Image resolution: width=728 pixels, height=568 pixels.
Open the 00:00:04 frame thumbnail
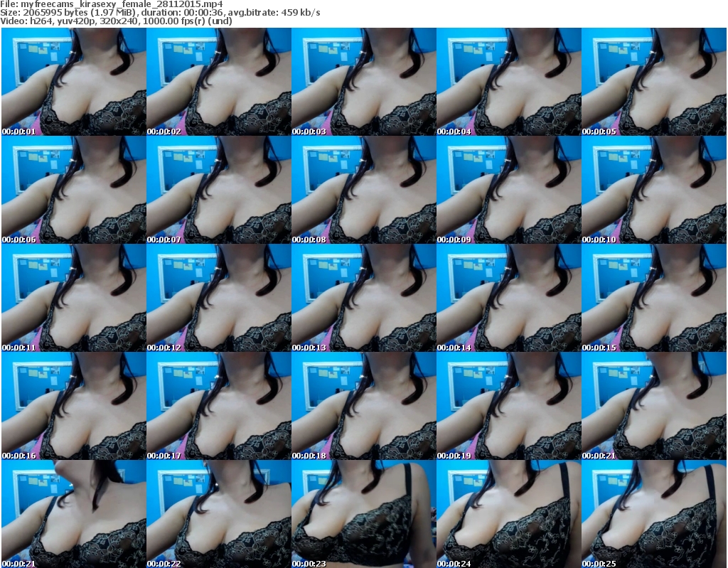point(509,82)
